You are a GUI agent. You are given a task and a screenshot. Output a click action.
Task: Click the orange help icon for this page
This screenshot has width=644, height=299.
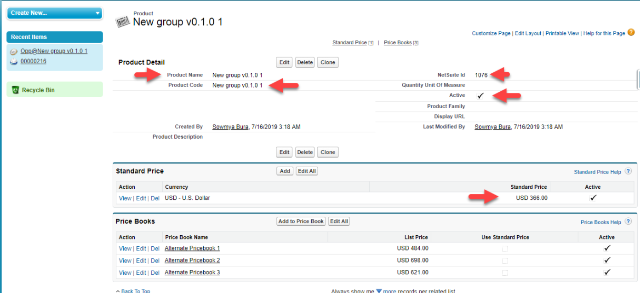tap(630, 33)
